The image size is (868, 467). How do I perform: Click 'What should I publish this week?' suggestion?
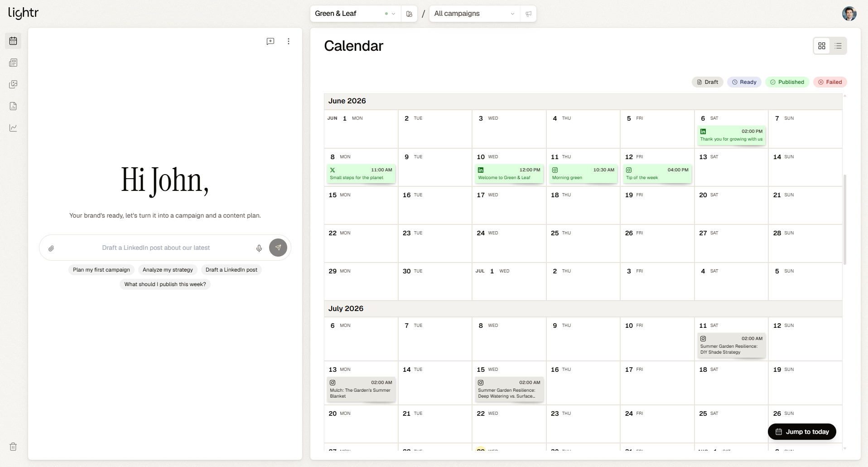tap(165, 284)
